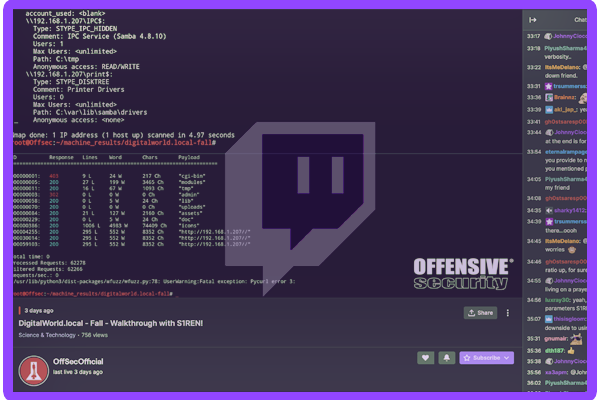Click the video player terminal area
The height and width of the screenshot is (400, 600).
tap(267, 153)
